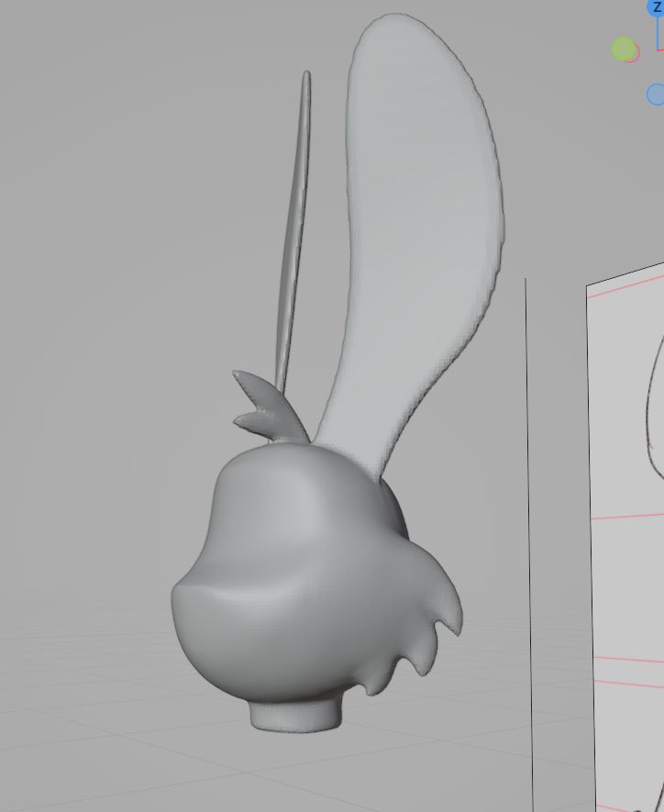Click the green Y axis gizmo circle
This screenshot has height=812, width=664.
coord(624,49)
